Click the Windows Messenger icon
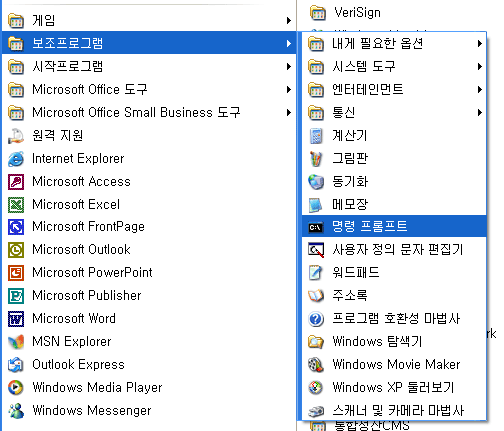 pyautogui.click(x=16, y=411)
